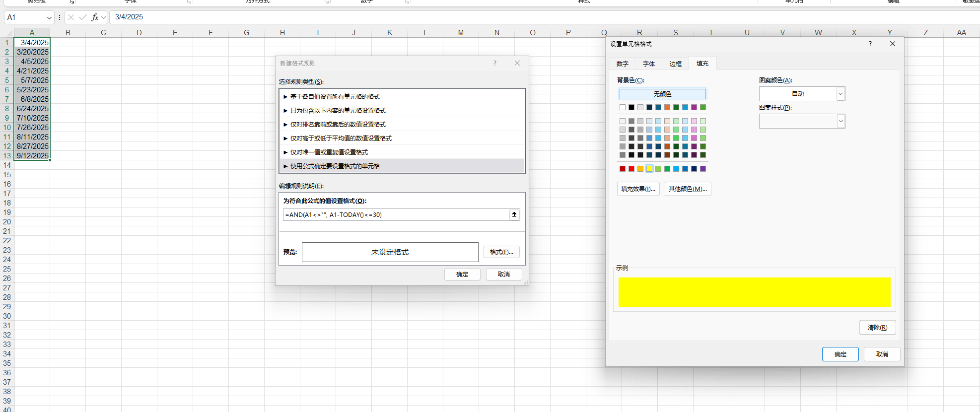Switch to the 字体 tab
This screenshot has height=412, width=980.
(x=649, y=64)
